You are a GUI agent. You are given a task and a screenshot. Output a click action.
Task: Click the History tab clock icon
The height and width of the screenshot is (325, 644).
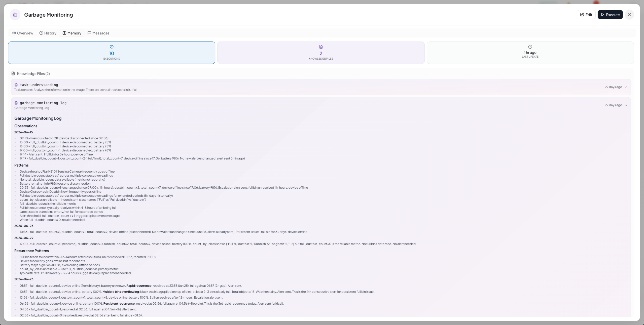(x=41, y=33)
